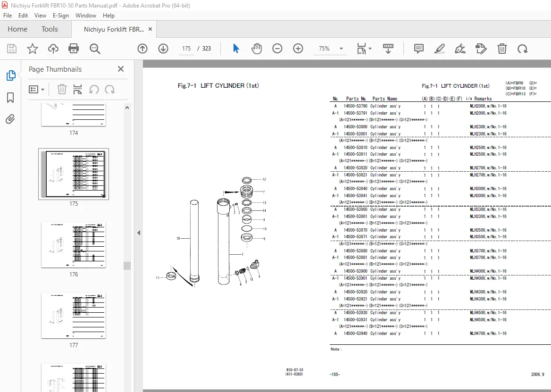Click the insert page break icon
The image size is (551, 392).
tap(77, 90)
